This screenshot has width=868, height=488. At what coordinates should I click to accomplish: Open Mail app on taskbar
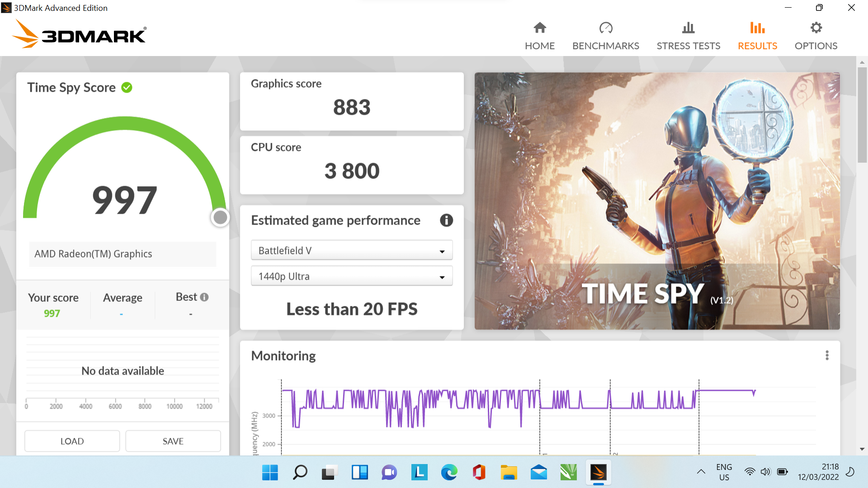pos(538,473)
